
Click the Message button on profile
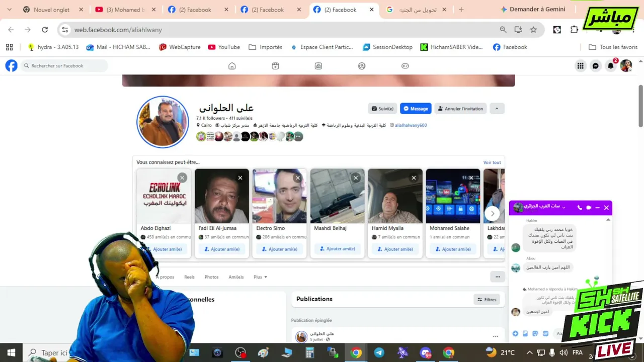pos(416,109)
